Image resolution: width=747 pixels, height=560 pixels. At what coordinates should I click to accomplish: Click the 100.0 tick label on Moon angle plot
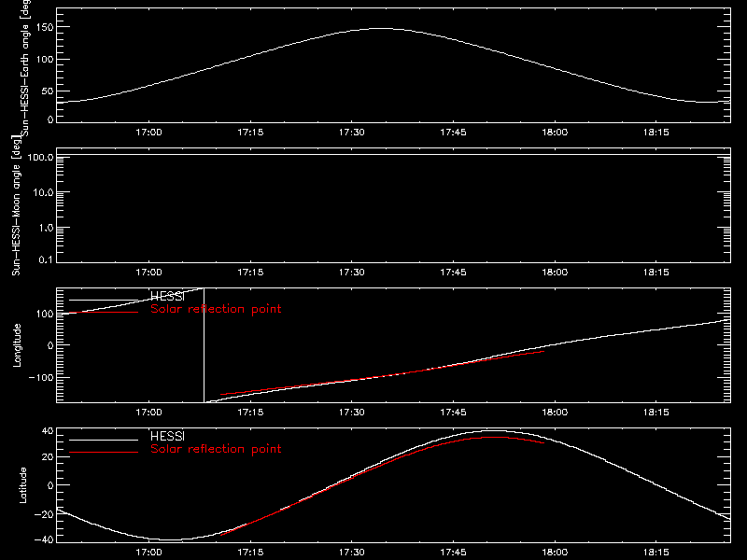[40, 157]
